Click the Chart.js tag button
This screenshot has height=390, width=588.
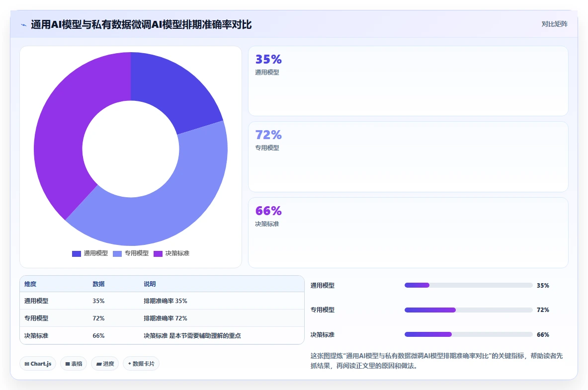pos(38,364)
